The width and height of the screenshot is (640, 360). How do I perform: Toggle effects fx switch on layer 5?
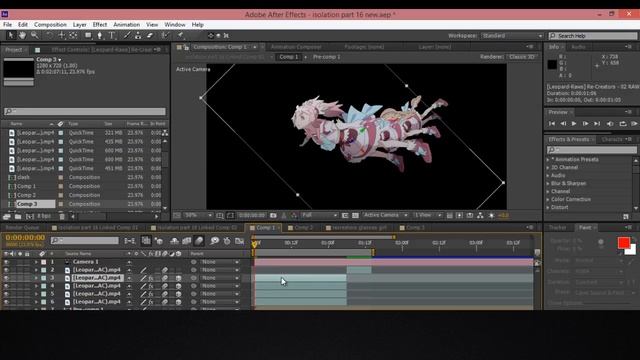pyautogui.click(x=151, y=294)
